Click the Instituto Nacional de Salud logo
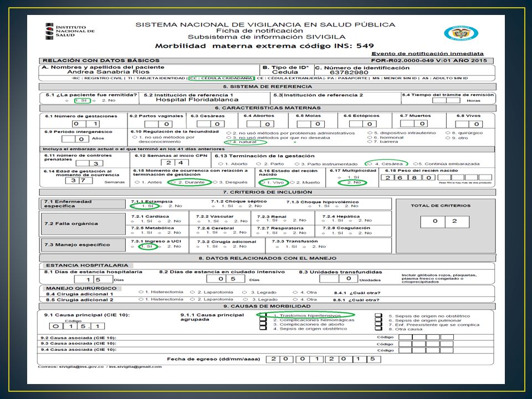 (70, 31)
